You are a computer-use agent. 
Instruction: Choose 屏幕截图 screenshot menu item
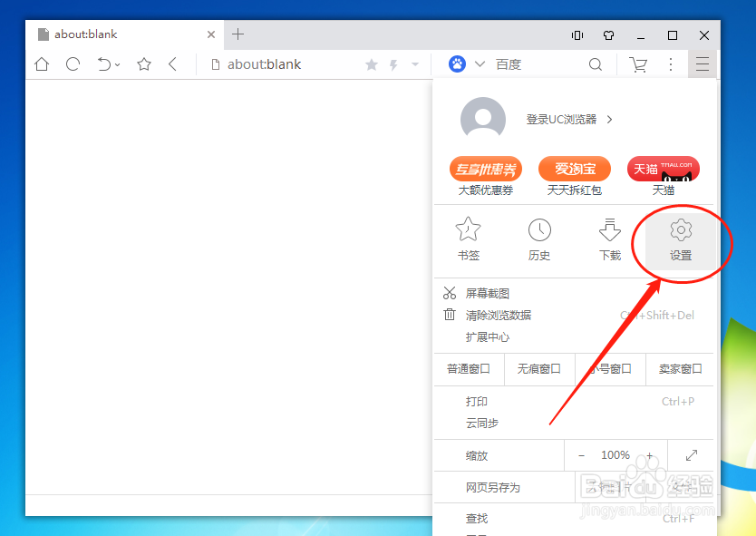pyautogui.click(x=574, y=293)
